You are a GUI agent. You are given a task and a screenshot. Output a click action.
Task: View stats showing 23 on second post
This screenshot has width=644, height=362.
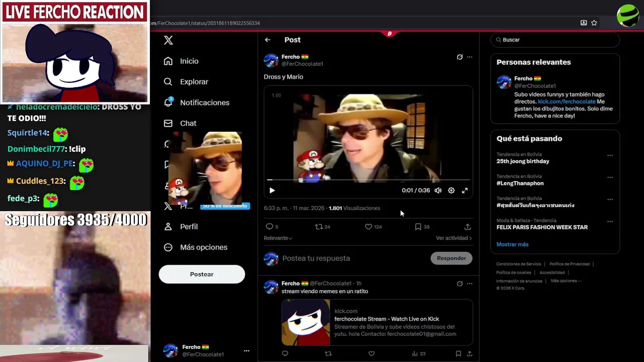pyautogui.click(x=419, y=353)
